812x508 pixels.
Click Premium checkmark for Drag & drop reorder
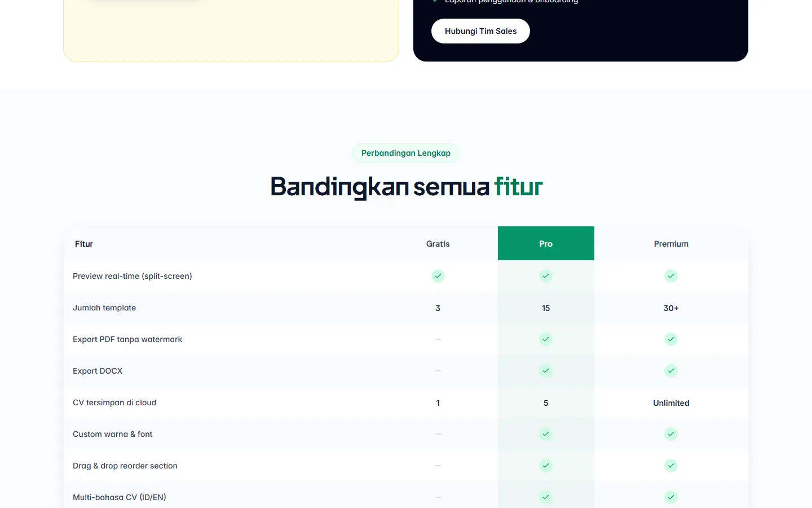671,466
